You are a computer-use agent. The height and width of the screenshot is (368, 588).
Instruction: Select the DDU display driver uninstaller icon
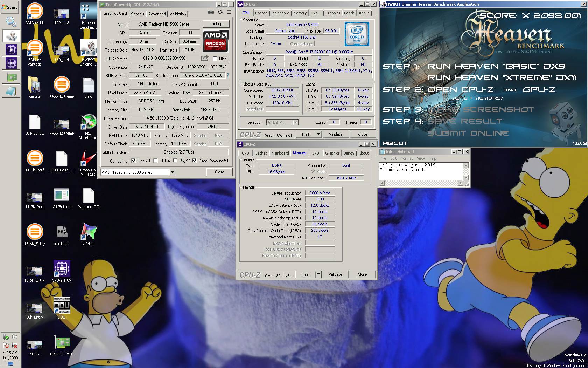pos(62,308)
